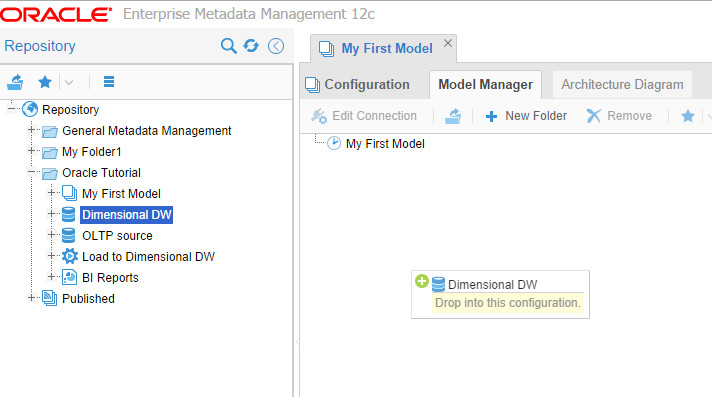
Task: Switch to the Architecture Diagram tab
Action: click(x=622, y=84)
